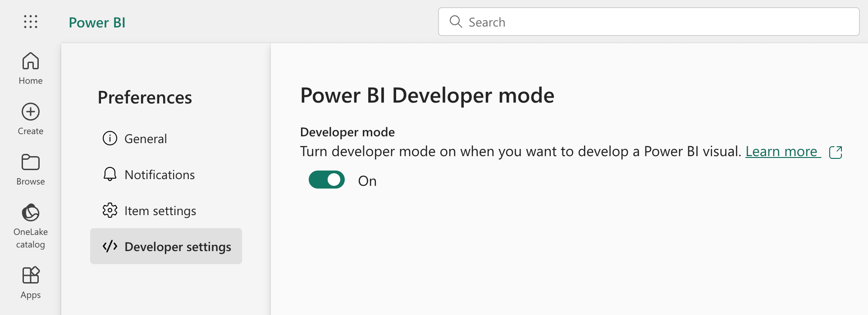The image size is (868, 315).
Task: Select General preferences label
Action: [146, 139]
